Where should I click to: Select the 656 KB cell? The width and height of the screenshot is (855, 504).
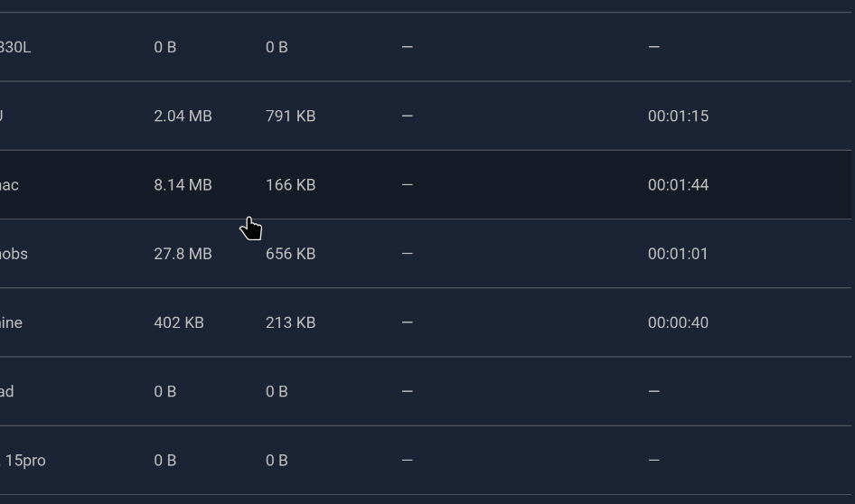(290, 254)
